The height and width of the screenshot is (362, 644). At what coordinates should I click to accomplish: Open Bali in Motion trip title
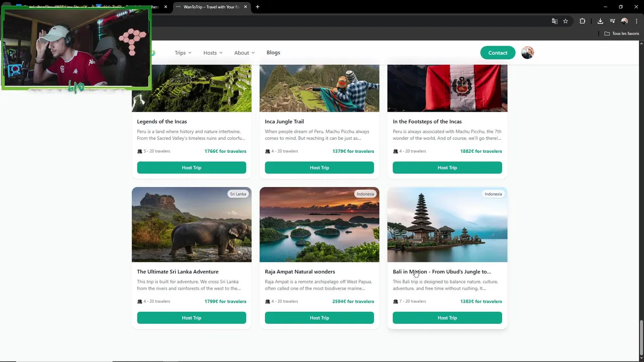click(442, 272)
